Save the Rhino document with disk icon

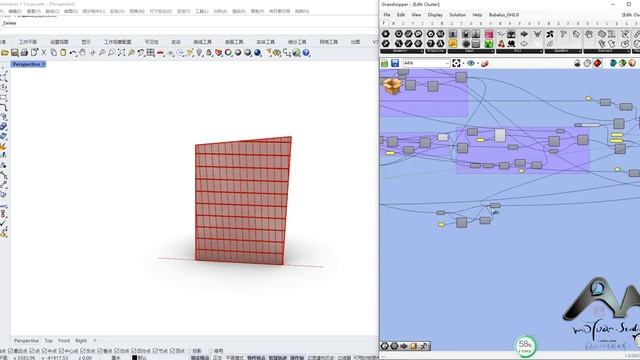pyautogui.click(x=15, y=53)
